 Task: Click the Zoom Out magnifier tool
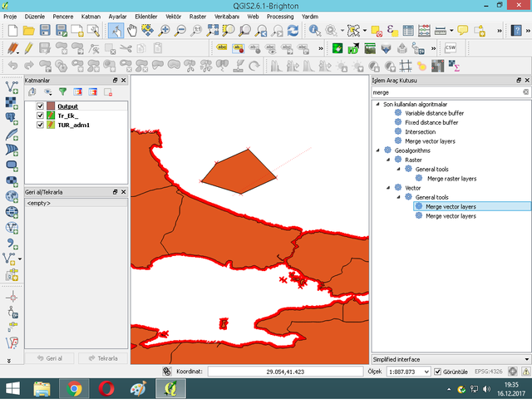(x=180, y=31)
